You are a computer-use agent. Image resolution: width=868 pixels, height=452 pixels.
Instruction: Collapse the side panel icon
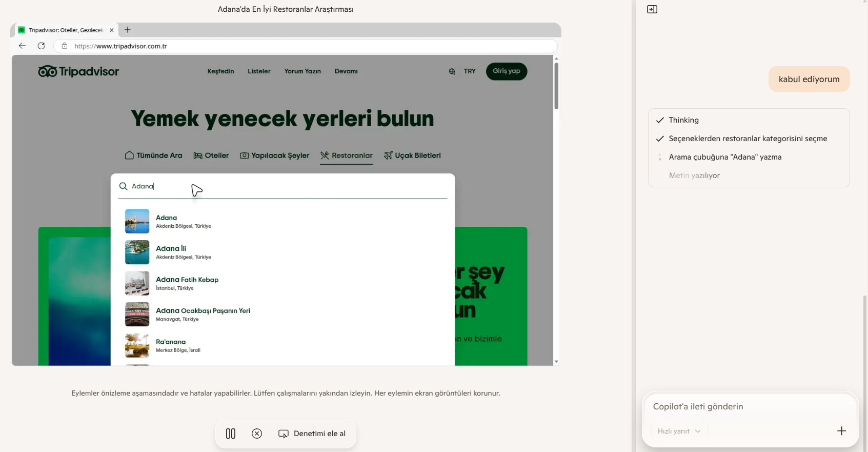pos(652,9)
